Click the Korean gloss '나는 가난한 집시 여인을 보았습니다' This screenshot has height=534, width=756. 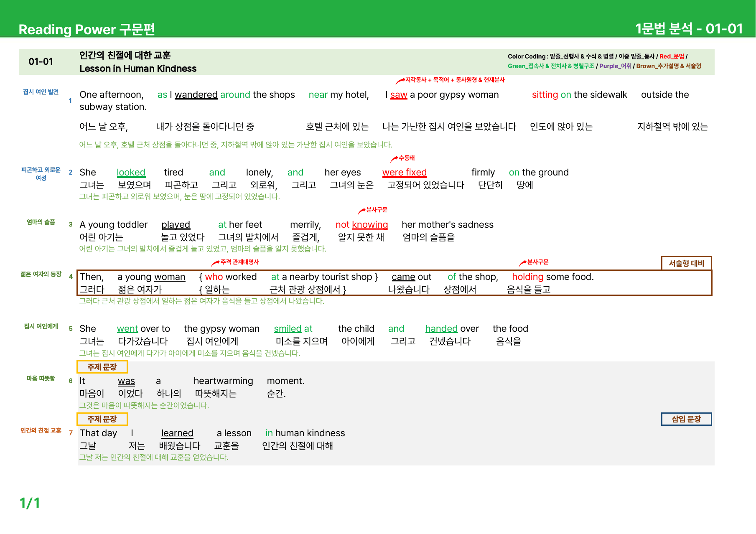[x=449, y=127]
